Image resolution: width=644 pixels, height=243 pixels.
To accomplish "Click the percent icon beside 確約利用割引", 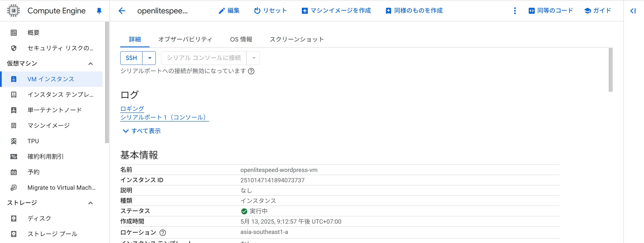I will [x=14, y=157].
